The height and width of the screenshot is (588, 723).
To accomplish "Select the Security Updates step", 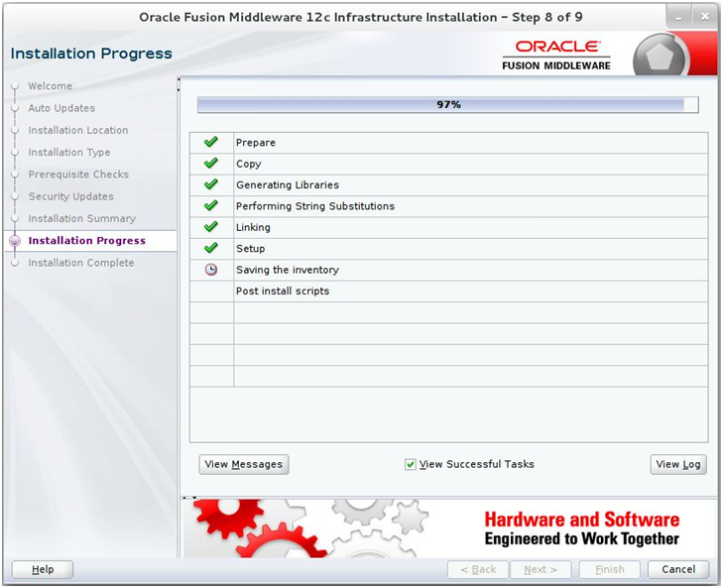I will pos(71,196).
